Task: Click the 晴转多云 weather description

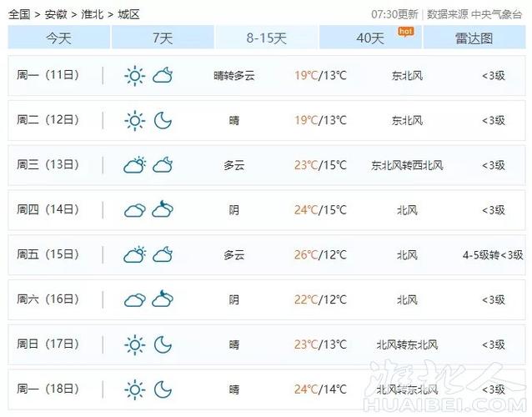Action: tap(234, 75)
